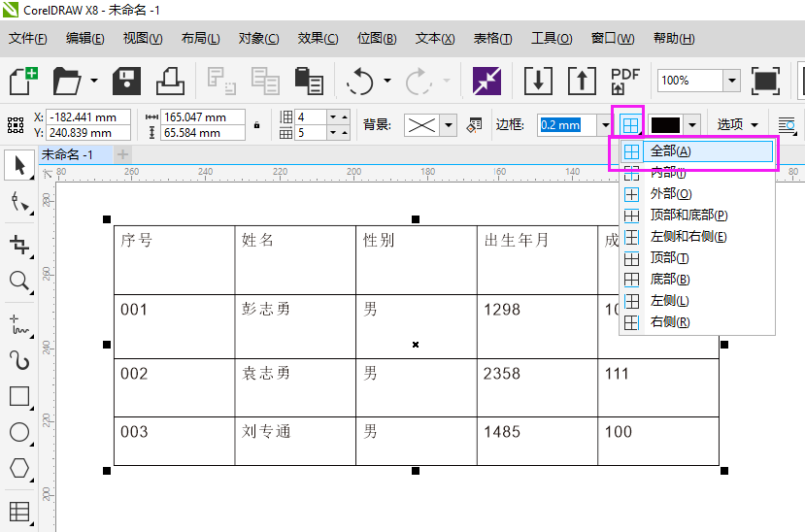Image resolution: width=805 pixels, height=532 pixels.
Task: Open the 表格(T) menu
Action: click(x=492, y=39)
